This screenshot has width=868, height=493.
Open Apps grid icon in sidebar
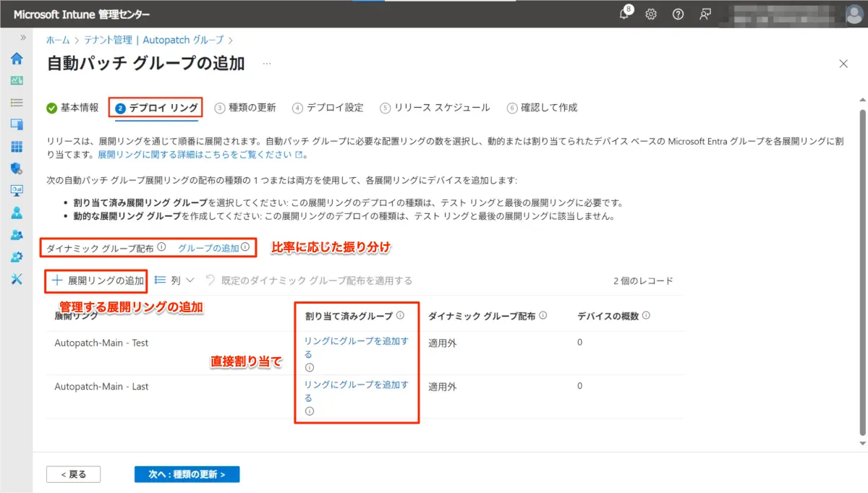point(16,147)
